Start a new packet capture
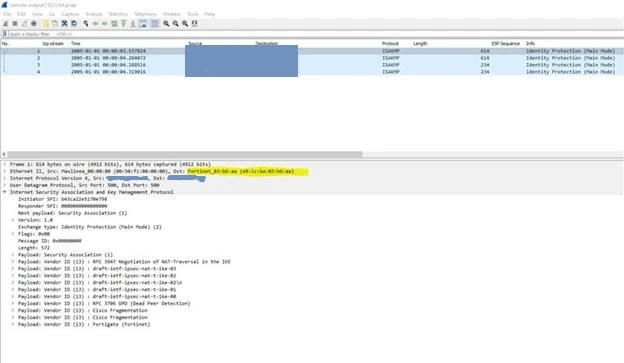Viewport: 624px width, 363px height. (x=6, y=24)
